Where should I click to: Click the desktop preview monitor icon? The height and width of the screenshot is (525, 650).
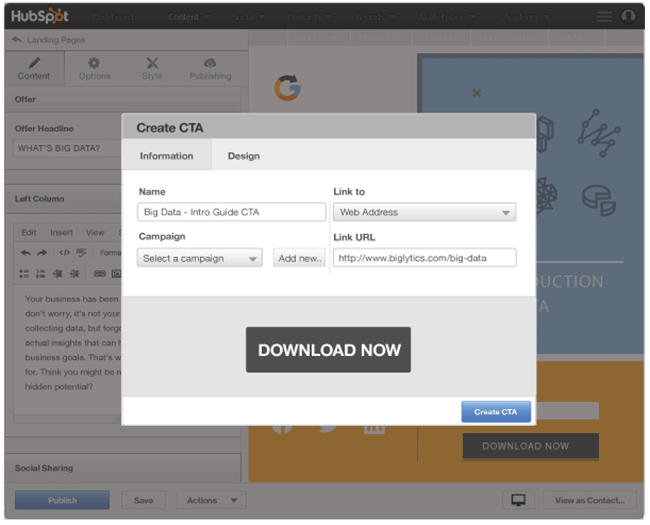(x=518, y=500)
